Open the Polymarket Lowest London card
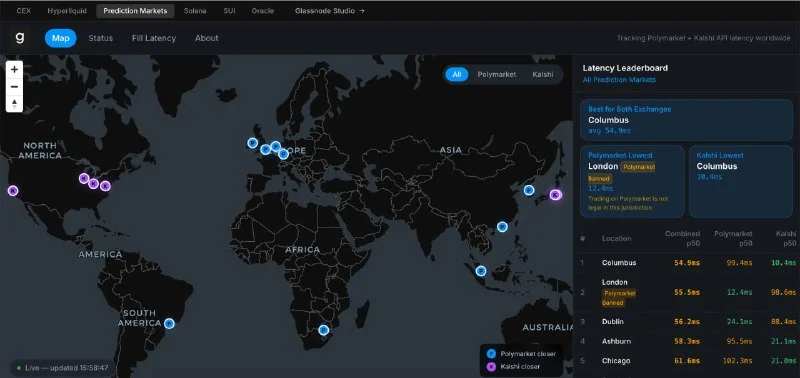 point(632,182)
